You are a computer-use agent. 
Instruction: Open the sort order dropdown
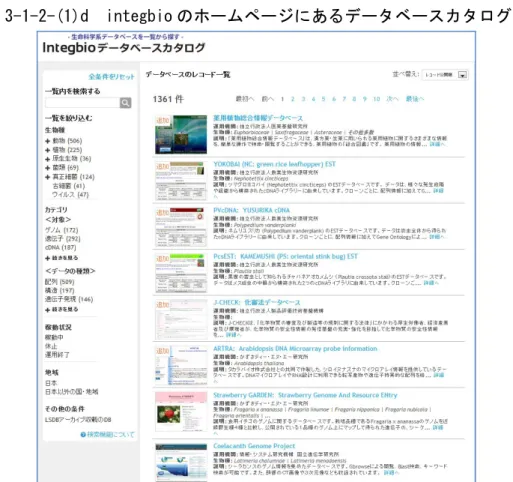[445, 75]
